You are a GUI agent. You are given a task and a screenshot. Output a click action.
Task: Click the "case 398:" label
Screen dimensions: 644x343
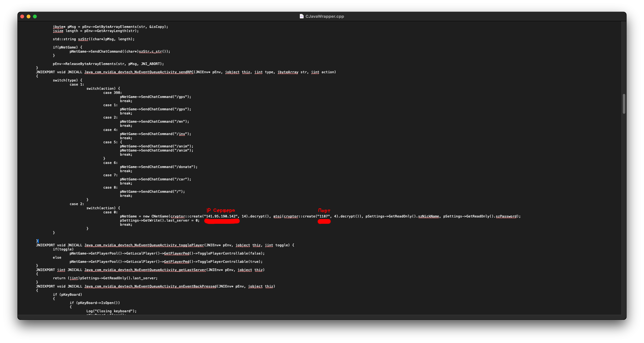click(113, 93)
